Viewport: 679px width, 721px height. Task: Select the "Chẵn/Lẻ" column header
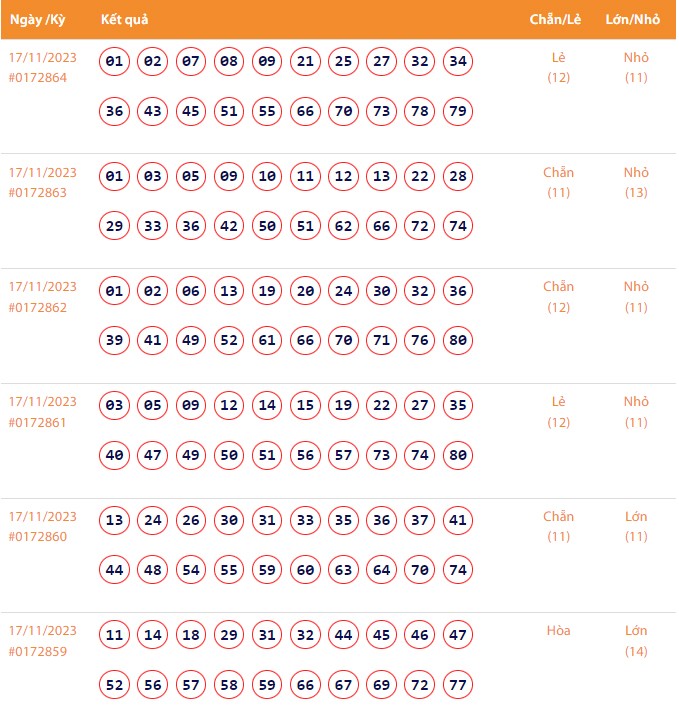(x=556, y=20)
